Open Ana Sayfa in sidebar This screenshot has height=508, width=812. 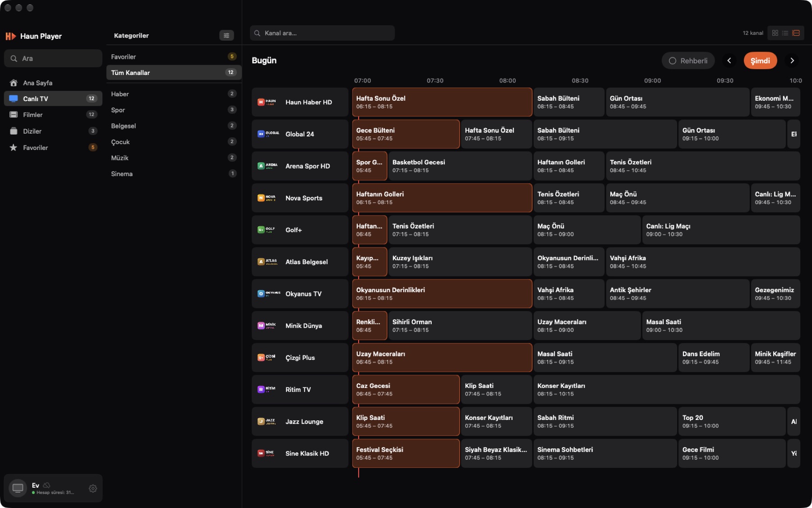pos(53,83)
